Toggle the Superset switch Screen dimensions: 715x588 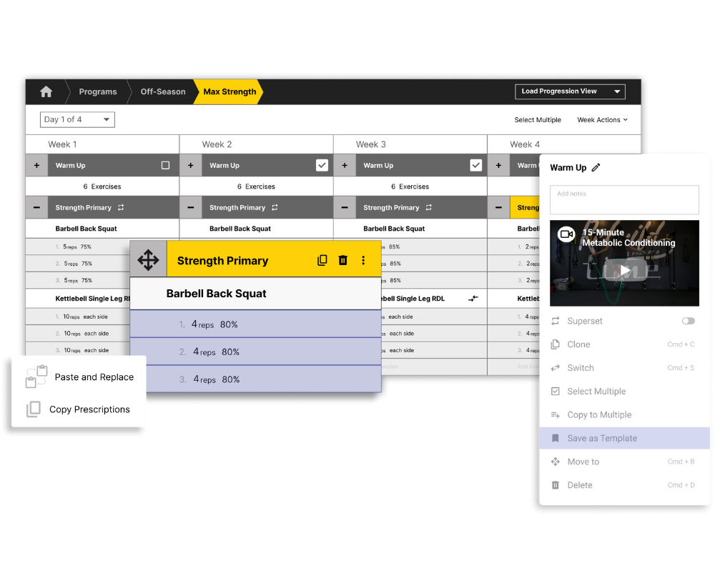[688, 322]
